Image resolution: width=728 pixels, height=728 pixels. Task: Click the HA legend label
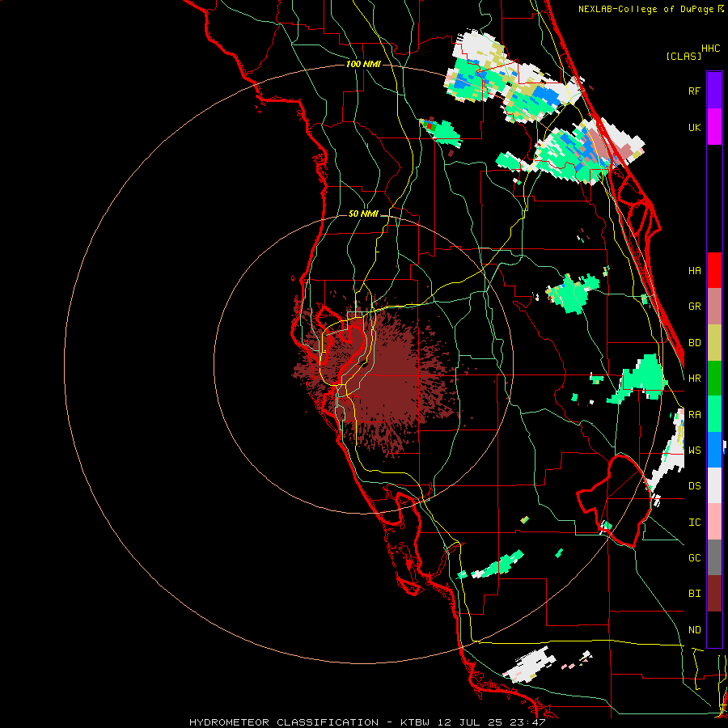[x=695, y=270]
